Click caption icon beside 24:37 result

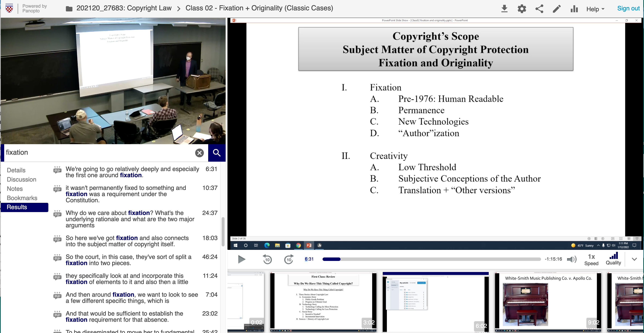pyautogui.click(x=57, y=214)
